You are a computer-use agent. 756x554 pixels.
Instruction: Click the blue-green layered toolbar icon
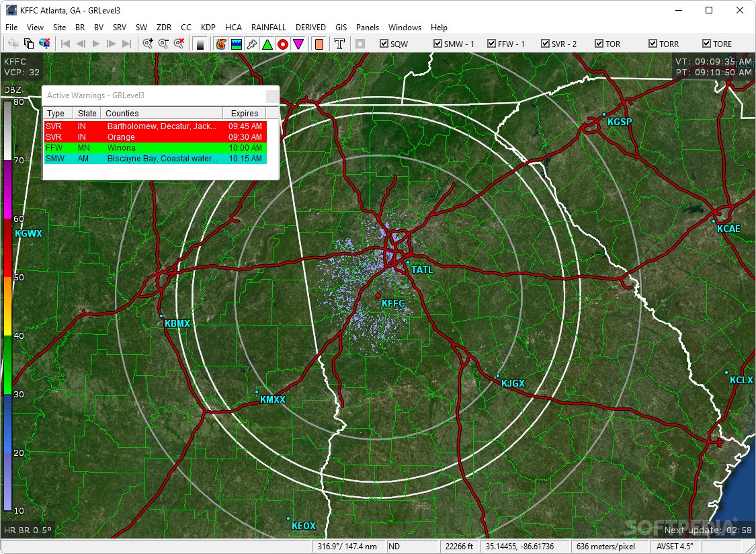237,44
